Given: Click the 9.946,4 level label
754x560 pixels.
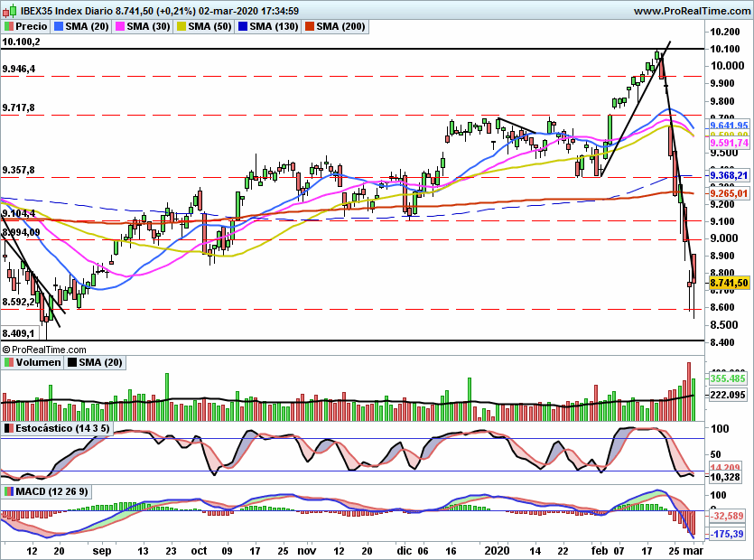Looking at the screenshot, I should click(19, 69).
